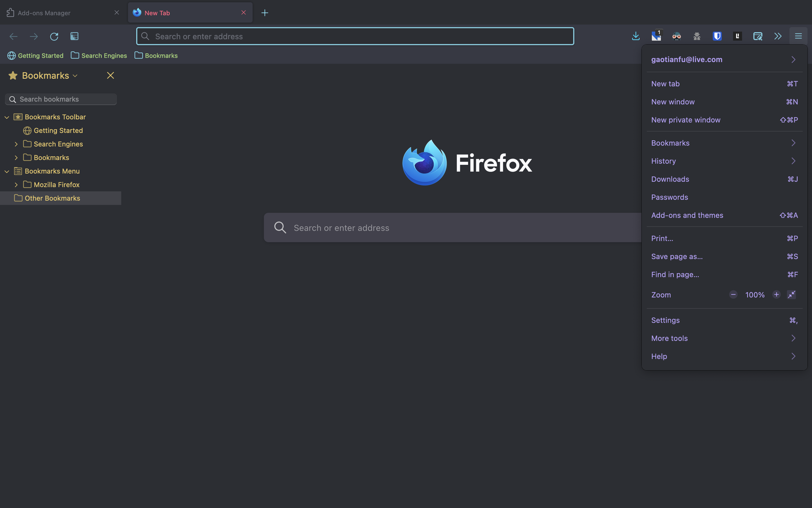
Task: Open Passwords from the menu
Action: click(x=724, y=197)
